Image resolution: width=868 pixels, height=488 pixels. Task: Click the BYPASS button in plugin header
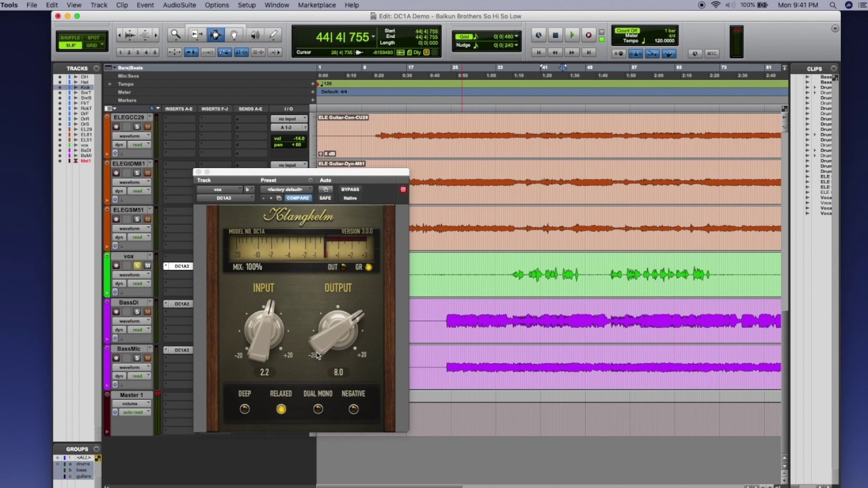tap(350, 190)
